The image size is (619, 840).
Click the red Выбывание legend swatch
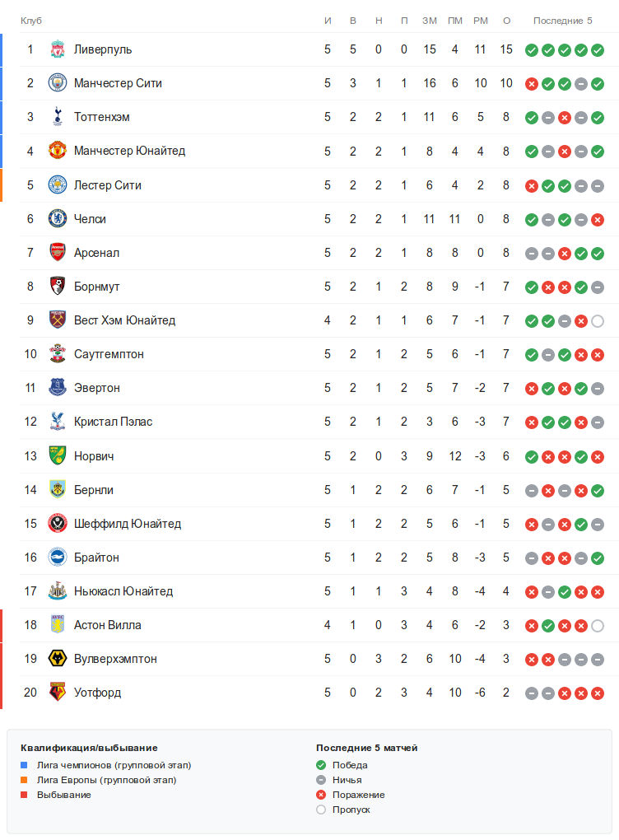pyautogui.click(x=25, y=795)
